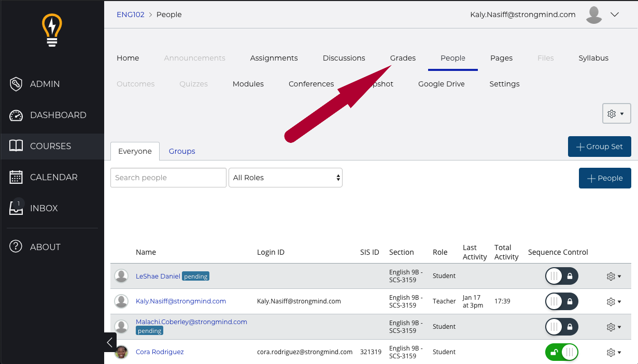Click the Courses book icon
The image size is (638, 364).
[16, 146]
